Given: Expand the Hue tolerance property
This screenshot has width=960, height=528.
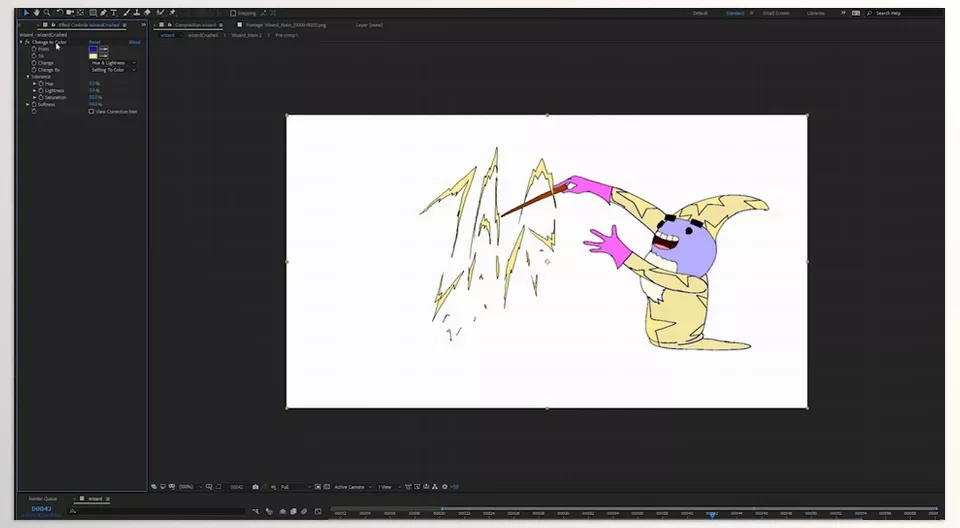Looking at the screenshot, I should coord(34,84).
